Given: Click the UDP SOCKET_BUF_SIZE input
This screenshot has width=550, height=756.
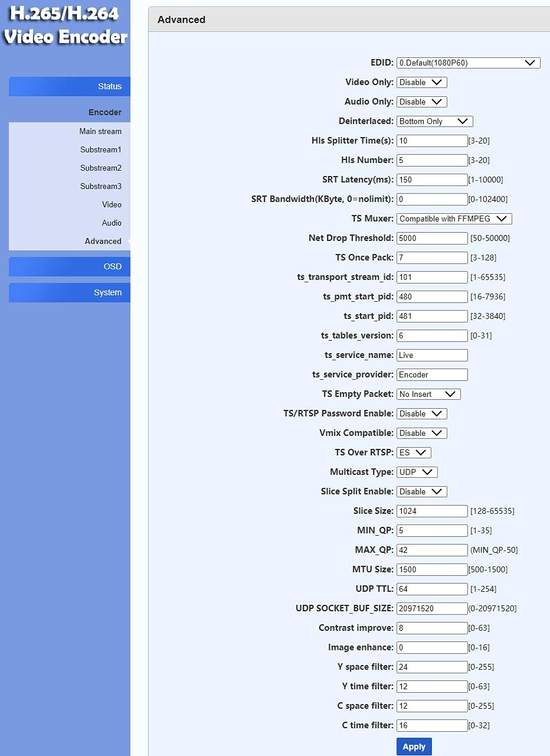Looking at the screenshot, I should coord(432,608).
